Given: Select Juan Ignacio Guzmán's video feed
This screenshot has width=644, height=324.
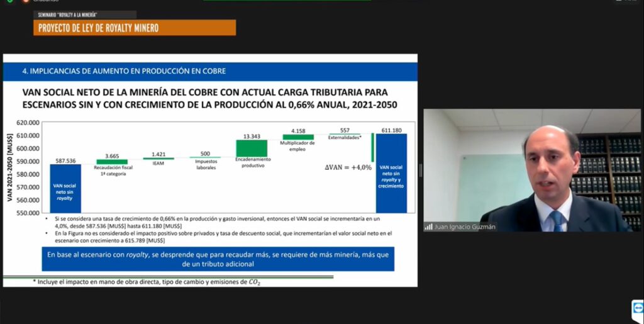Looking at the screenshot, I should coord(532,170).
